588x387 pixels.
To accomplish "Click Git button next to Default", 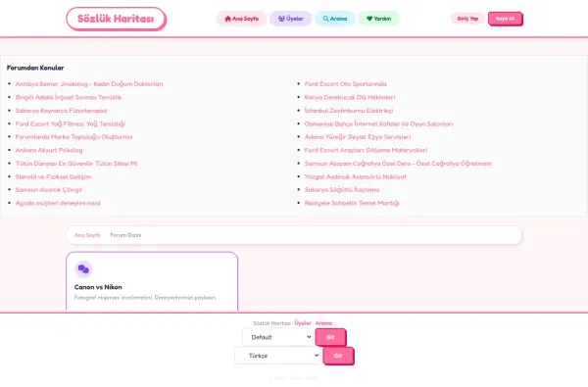I will (330, 337).
